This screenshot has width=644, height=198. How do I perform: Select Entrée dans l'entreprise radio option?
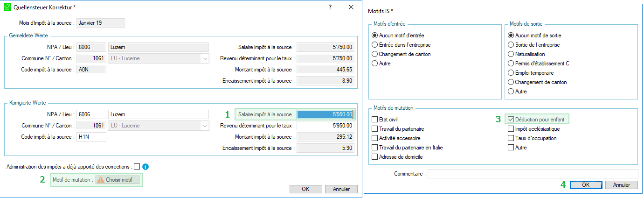pyautogui.click(x=374, y=45)
